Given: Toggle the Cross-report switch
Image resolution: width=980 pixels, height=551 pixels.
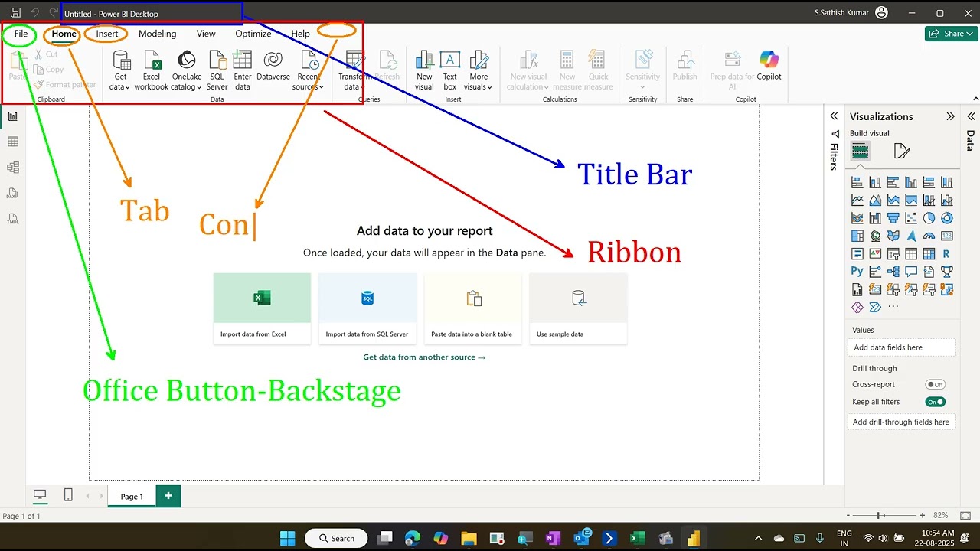Looking at the screenshot, I should tap(935, 385).
